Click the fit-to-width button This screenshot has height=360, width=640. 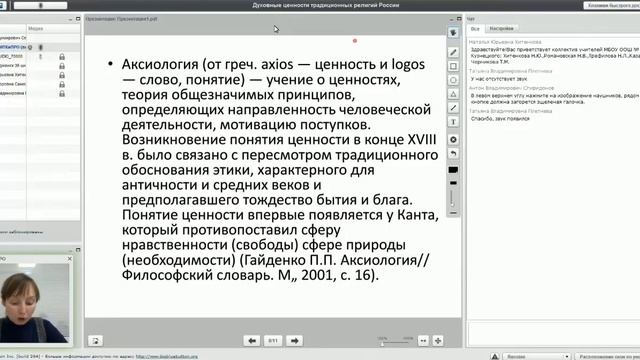[423, 340]
